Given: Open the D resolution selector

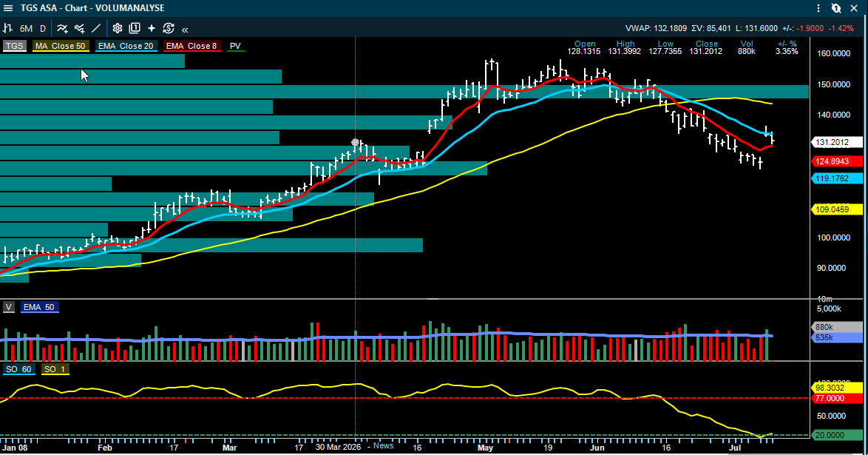Looking at the screenshot, I should (x=43, y=28).
